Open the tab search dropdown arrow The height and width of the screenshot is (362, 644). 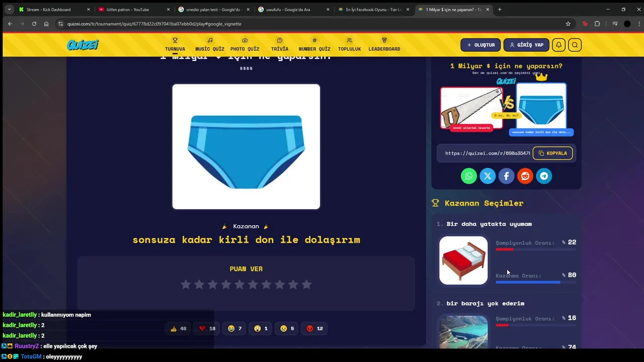pos(9,10)
